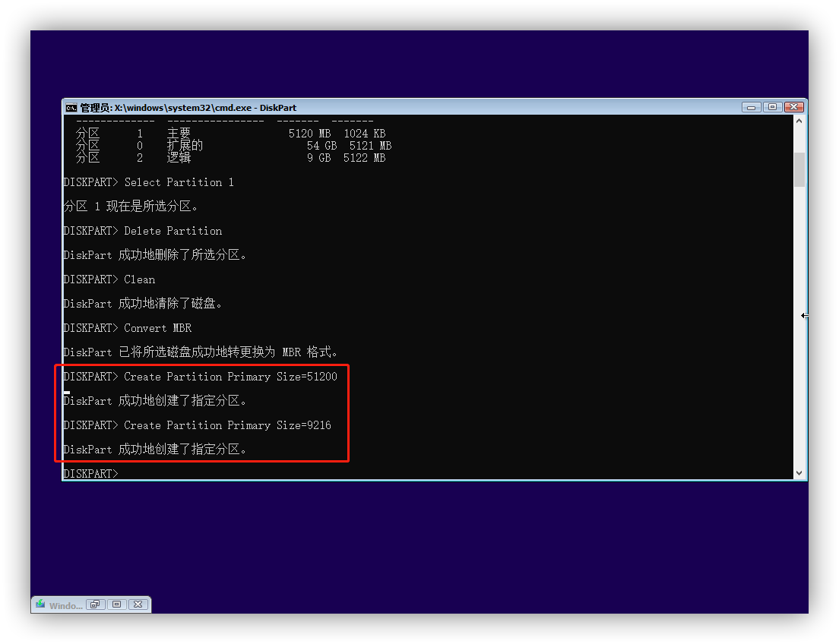Maximize the minimized Windo... window

[116, 605]
